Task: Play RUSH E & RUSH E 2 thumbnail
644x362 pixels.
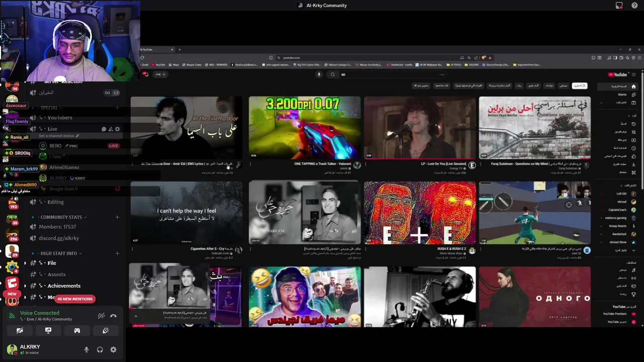Action: [x=420, y=213]
